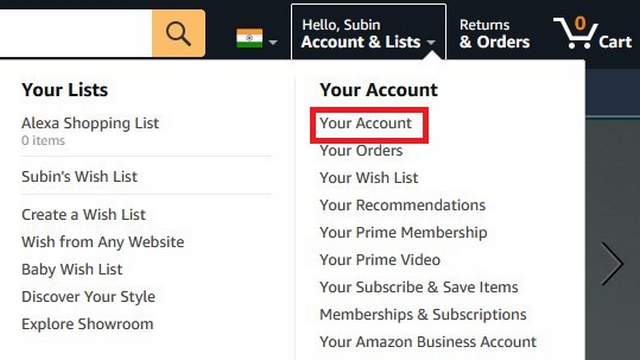Open Memberships & Subscriptions
The width and height of the screenshot is (640, 360).
point(423,315)
